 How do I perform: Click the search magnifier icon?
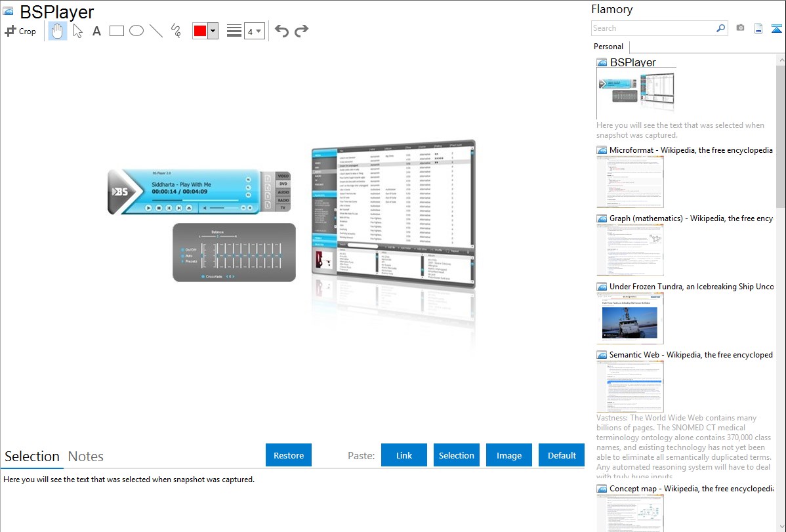point(721,28)
